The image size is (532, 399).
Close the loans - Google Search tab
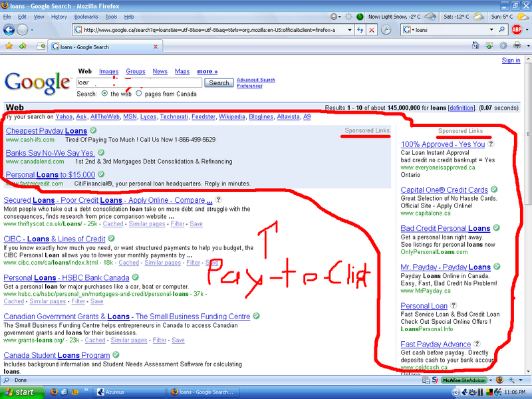pos(156,47)
